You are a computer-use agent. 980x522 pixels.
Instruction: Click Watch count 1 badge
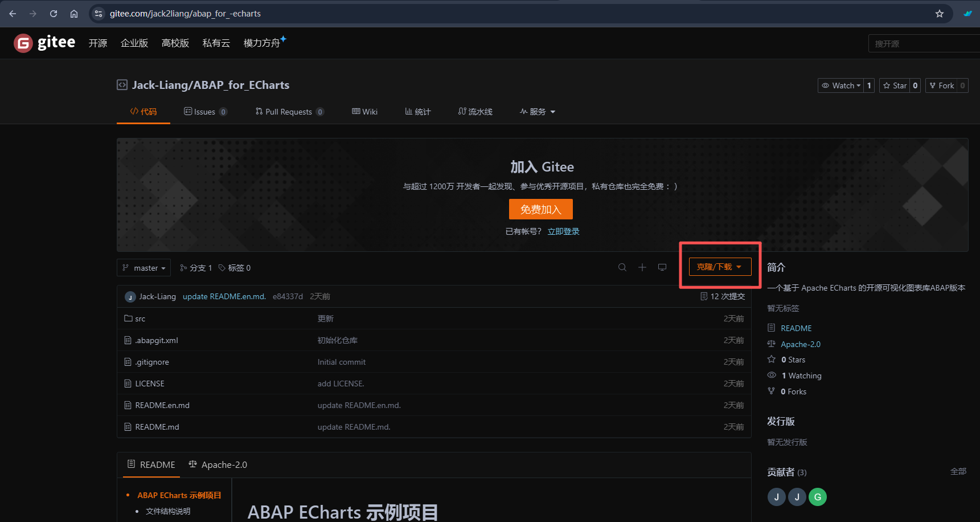pos(869,85)
